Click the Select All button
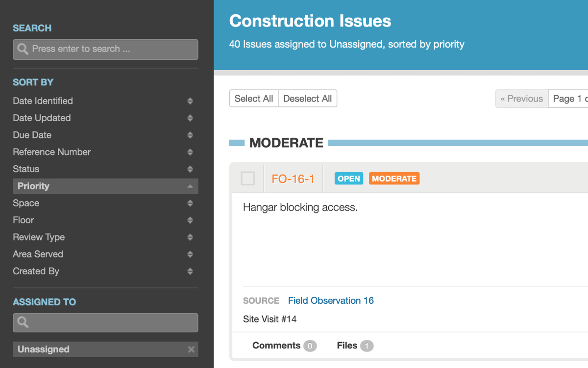This screenshot has width=588, height=368. [x=254, y=99]
